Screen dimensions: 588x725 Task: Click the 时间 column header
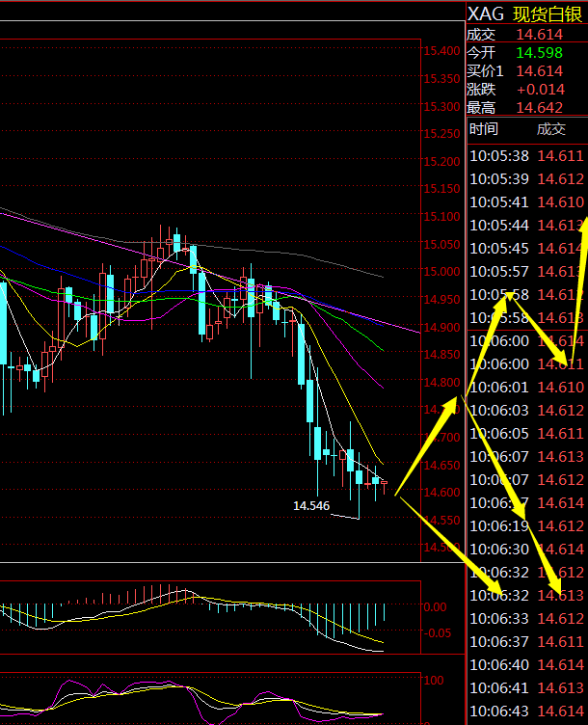tap(484, 129)
